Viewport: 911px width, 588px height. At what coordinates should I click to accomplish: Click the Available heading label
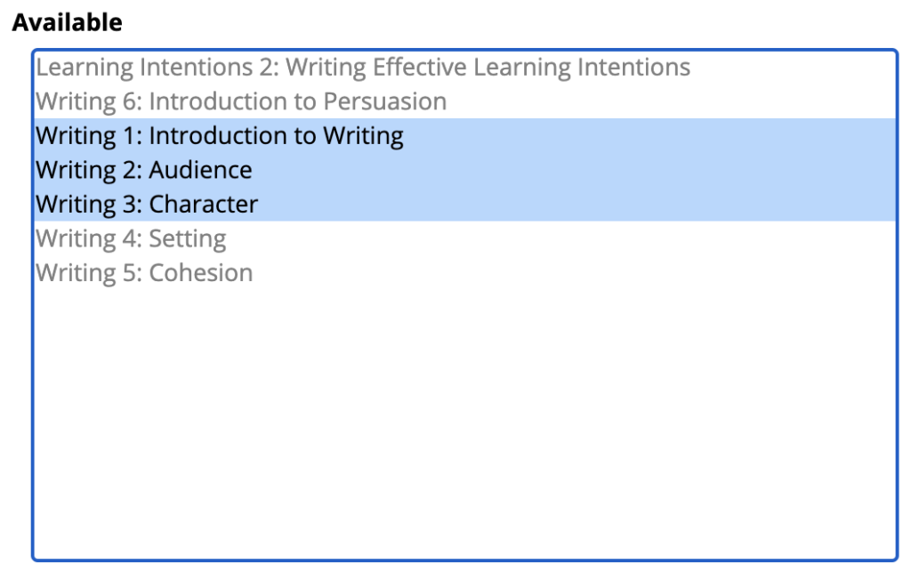click(x=67, y=23)
